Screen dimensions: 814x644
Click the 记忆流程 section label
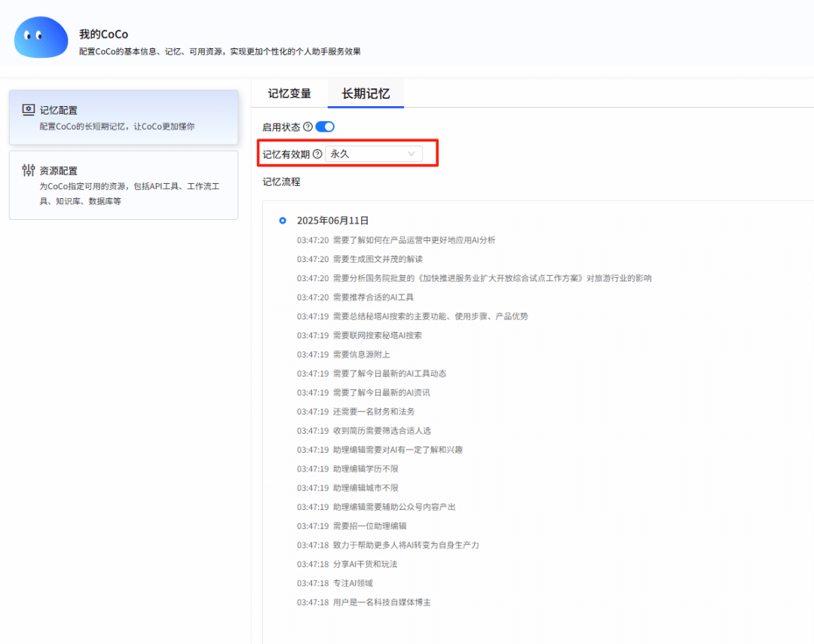coord(281,182)
